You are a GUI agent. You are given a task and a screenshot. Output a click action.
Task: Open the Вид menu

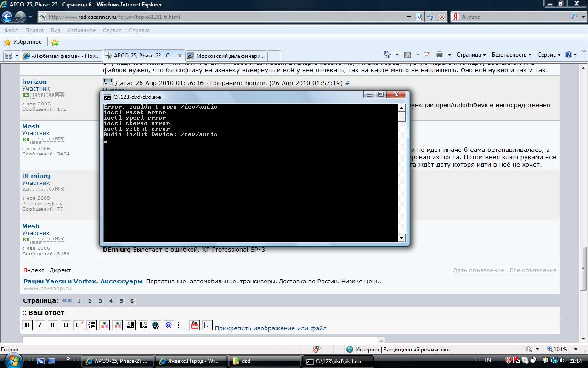(56, 30)
